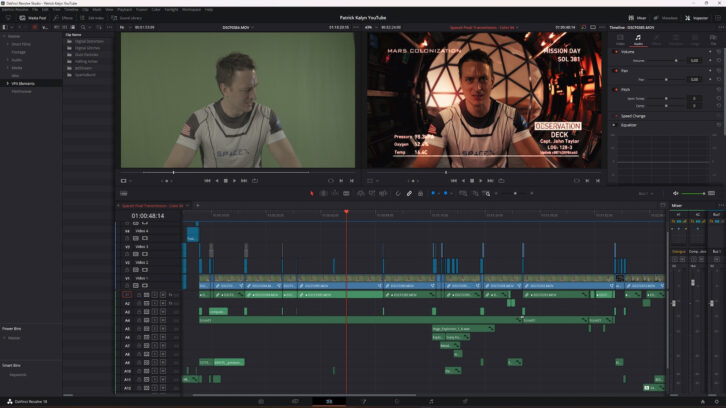
Task: Mute audio track A2
Action: point(163,303)
